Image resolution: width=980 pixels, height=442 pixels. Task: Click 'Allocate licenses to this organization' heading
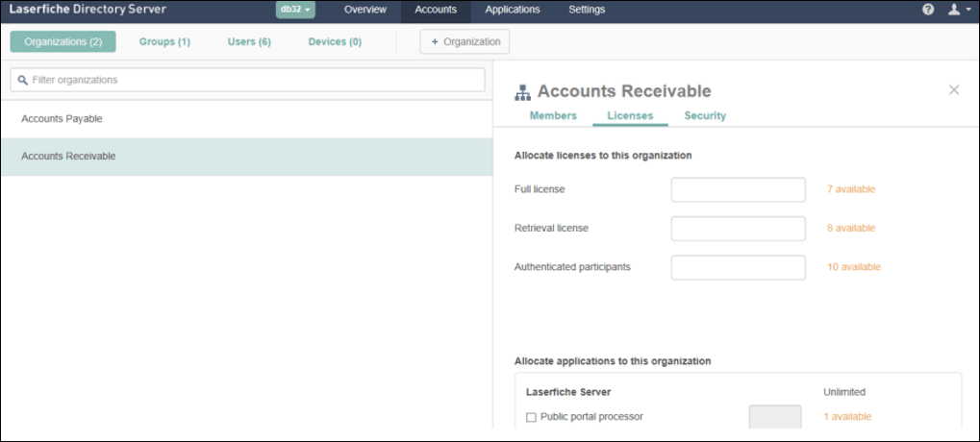pyautogui.click(x=603, y=156)
